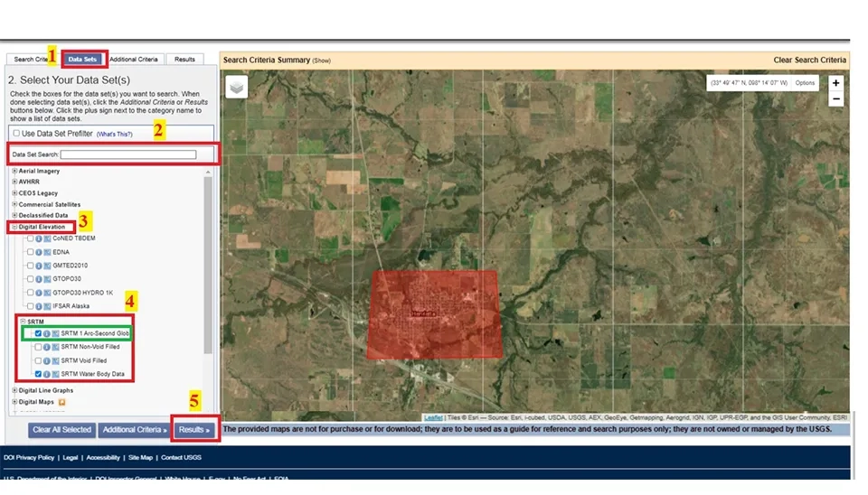Open info icon for SRTM Non-Void Filled
Image resolution: width=868 pixels, height=495 pixels.
pyautogui.click(x=47, y=348)
